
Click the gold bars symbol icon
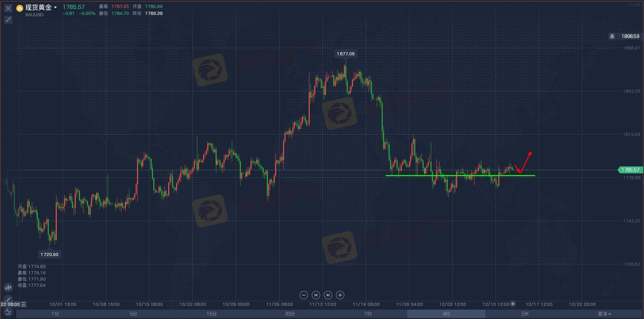20,8
